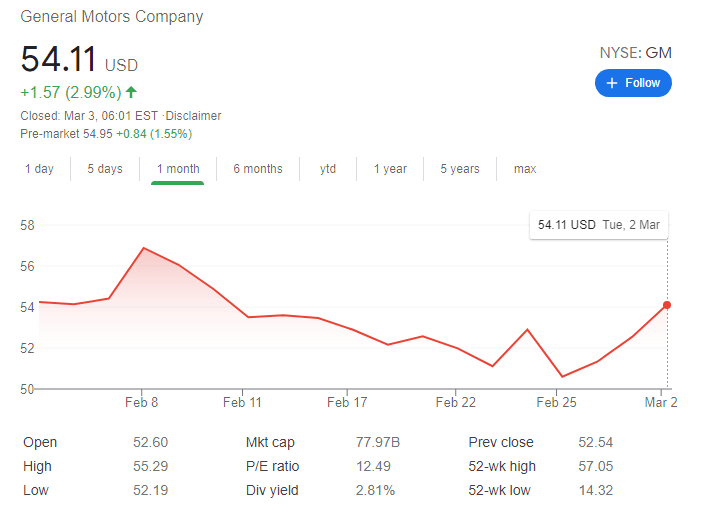Click the 56 y-axis label
The image size is (708, 515).
pyautogui.click(x=27, y=266)
